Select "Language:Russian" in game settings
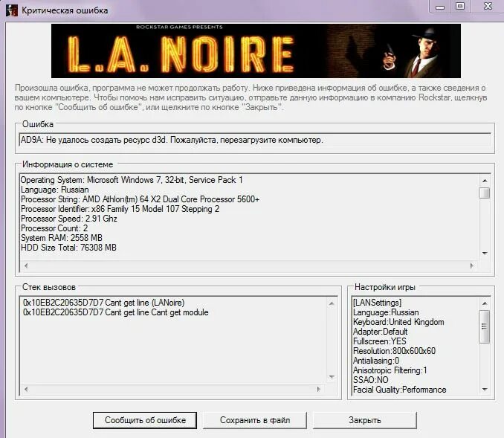The image size is (504, 438). coord(386,312)
